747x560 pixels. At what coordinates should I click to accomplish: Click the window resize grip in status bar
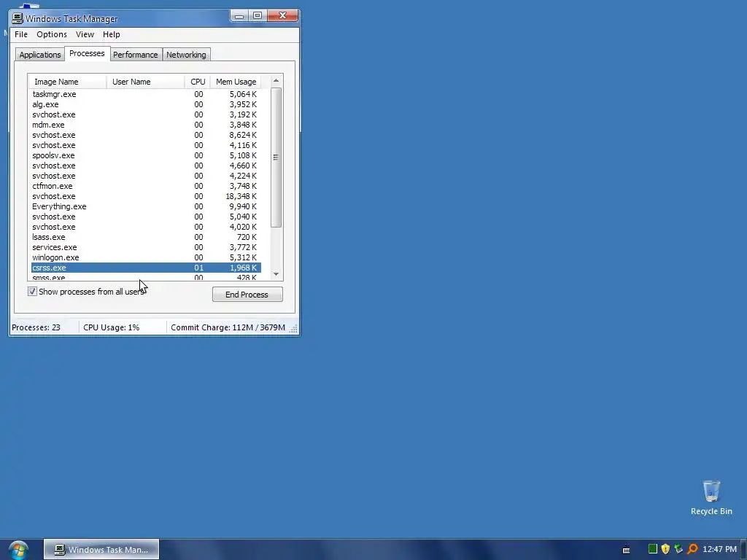[x=293, y=329]
